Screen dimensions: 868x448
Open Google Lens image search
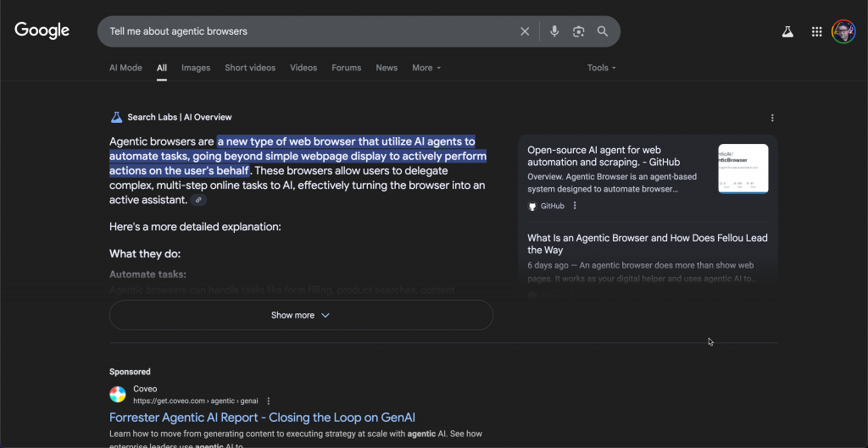[x=579, y=31]
